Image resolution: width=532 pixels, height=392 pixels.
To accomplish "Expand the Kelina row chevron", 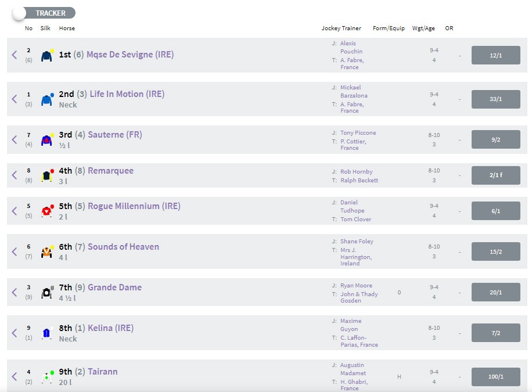I will click(15, 333).
